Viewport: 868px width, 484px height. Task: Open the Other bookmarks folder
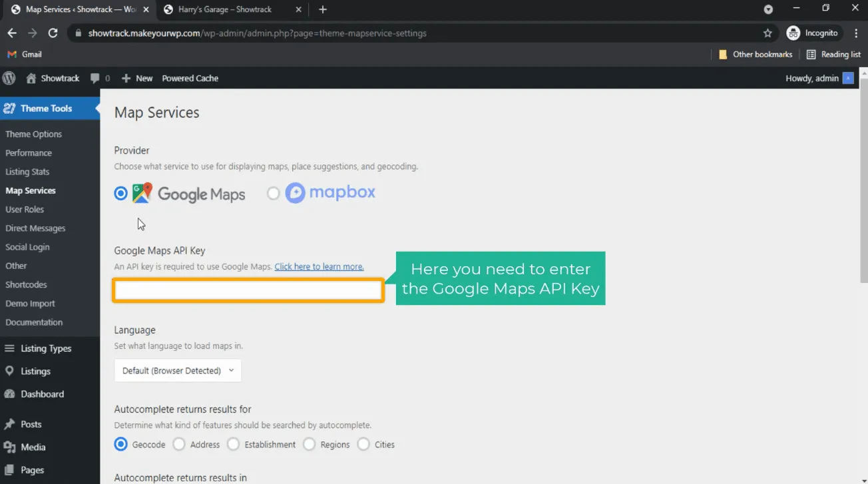(x=756, y=55)
